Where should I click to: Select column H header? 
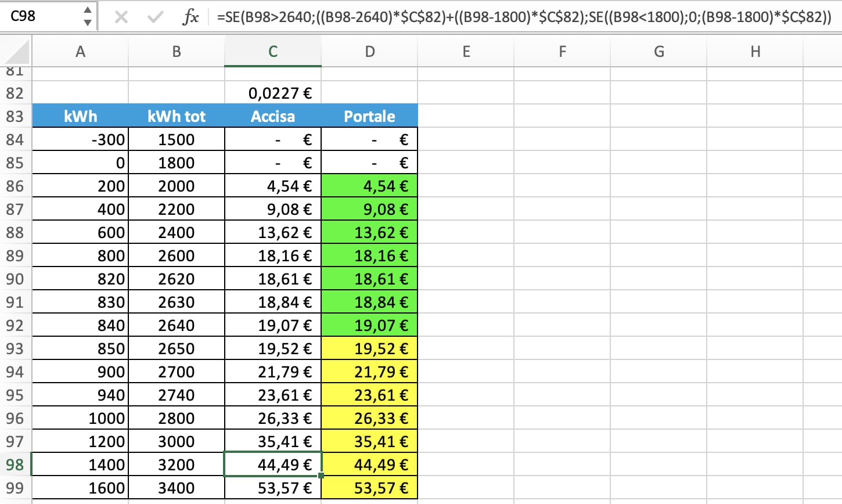[755, 52]
